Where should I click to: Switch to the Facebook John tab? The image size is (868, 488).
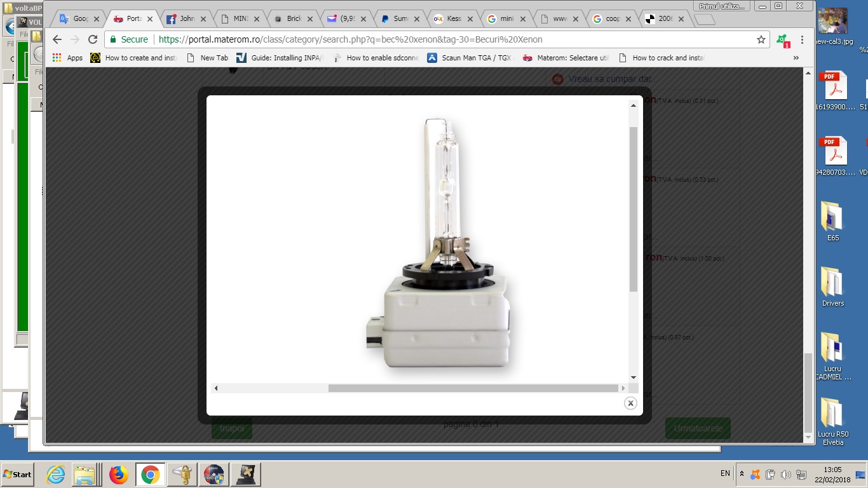(180, 19)
